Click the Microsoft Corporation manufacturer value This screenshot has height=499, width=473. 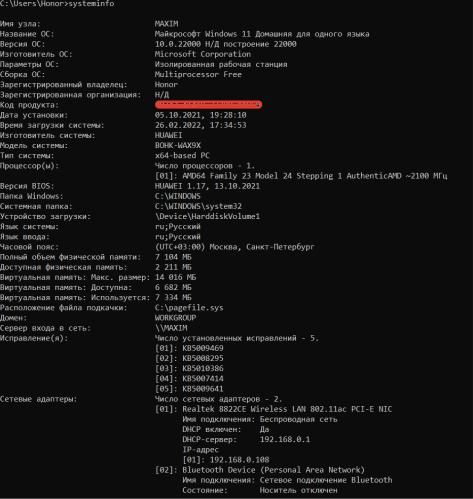tap(203, 54)
